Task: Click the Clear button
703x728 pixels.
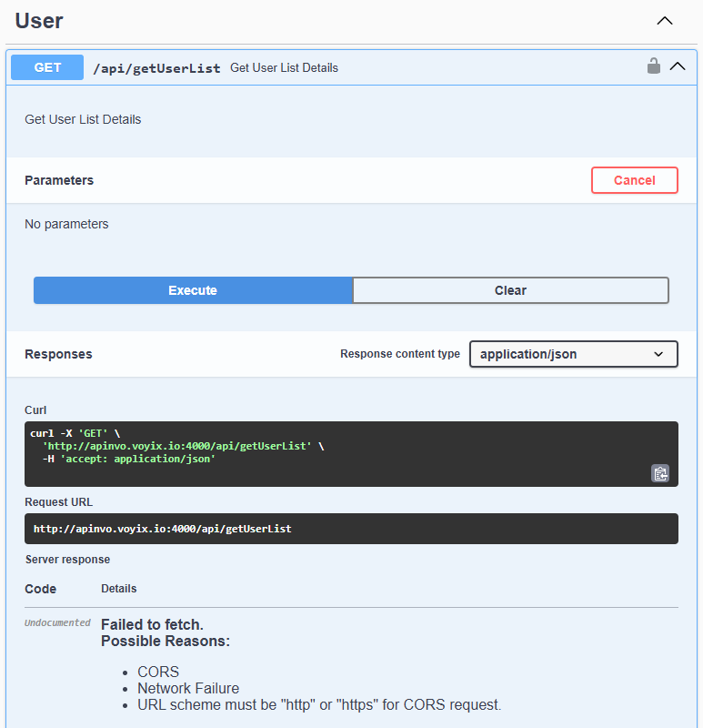Action: (x=510, y=290)
